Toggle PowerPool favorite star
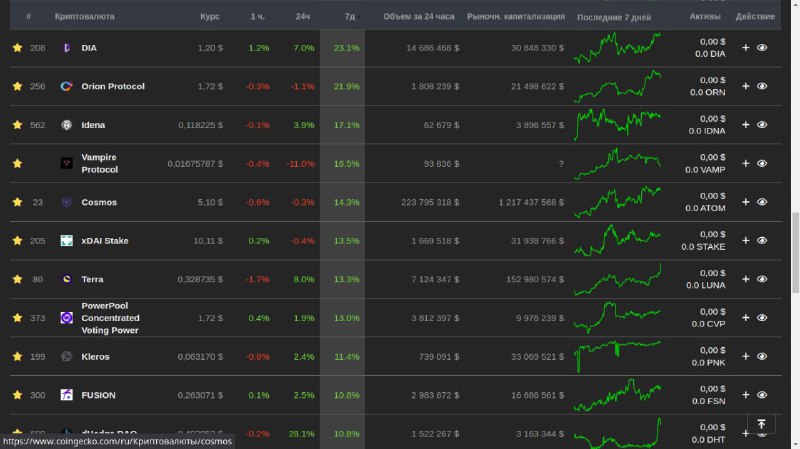This screenshot has height=449, width=800. coord(17,318)
